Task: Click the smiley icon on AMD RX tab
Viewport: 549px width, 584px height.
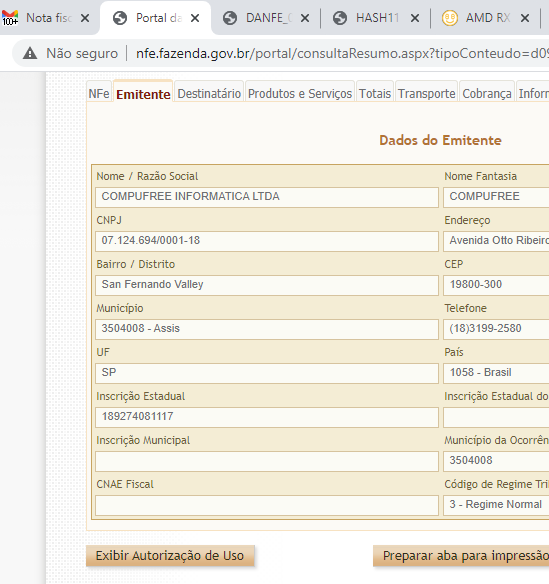Action: [450, 18]
